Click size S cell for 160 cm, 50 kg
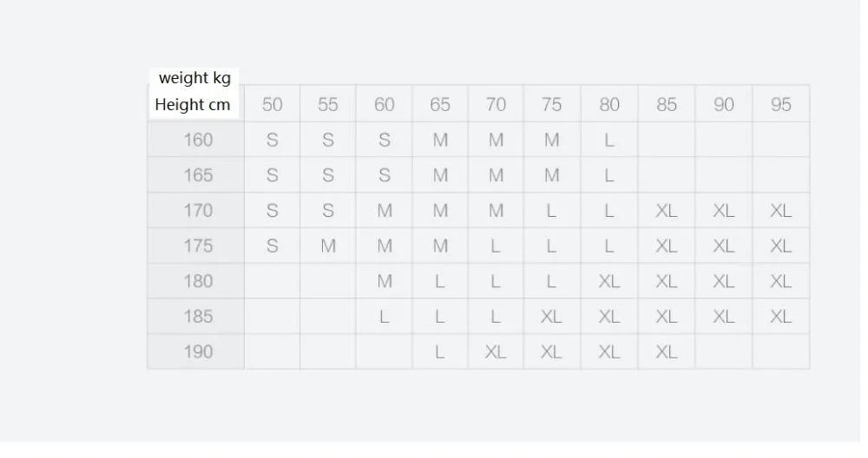Screen dimensions: 868x458 (272, 140)
